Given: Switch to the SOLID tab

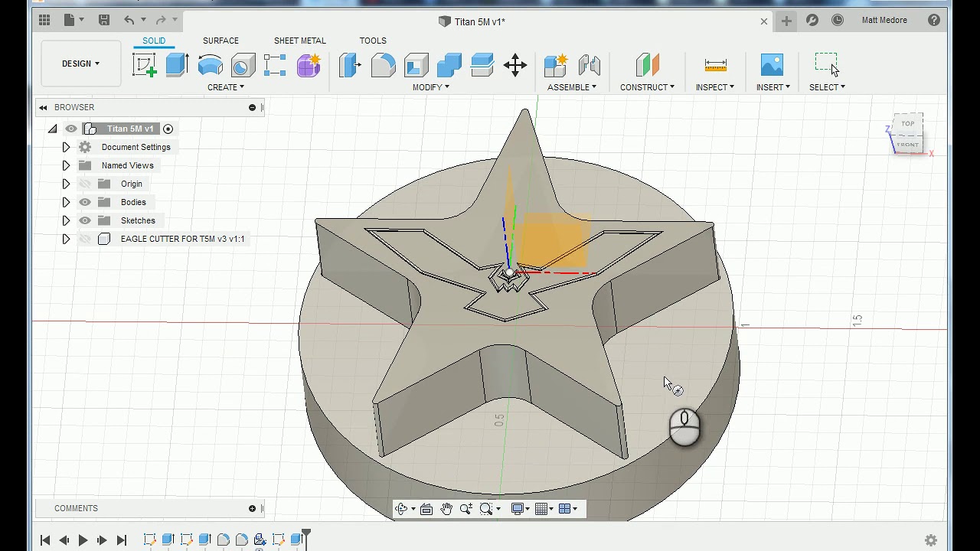Looking at the screenshot, I should click(154, 41).
